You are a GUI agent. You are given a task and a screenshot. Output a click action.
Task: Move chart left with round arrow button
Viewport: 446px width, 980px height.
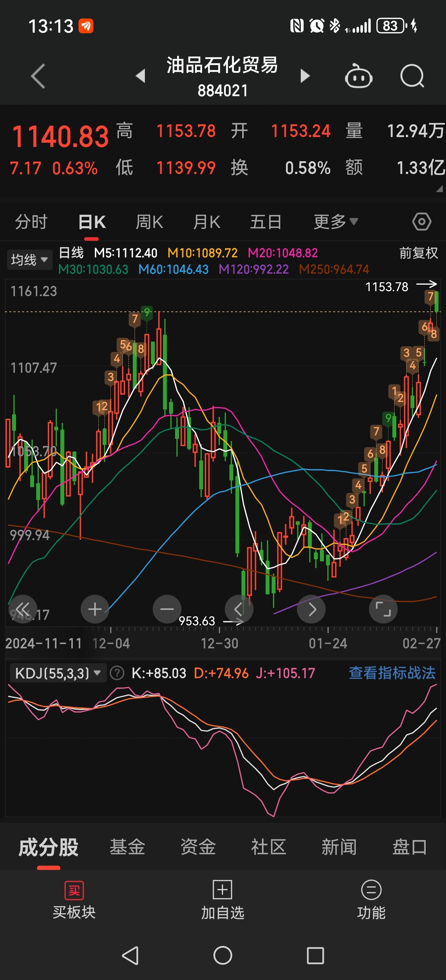tap(239, 609)
